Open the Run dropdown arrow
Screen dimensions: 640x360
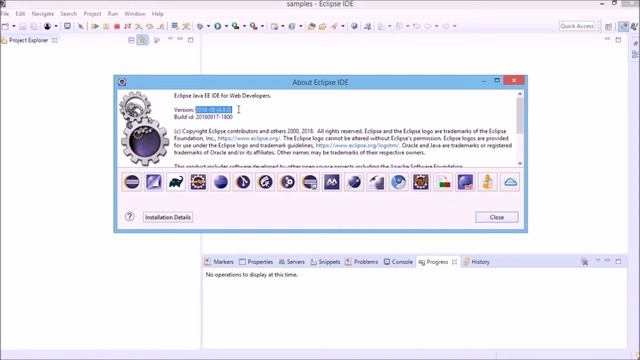pos(226,26)
